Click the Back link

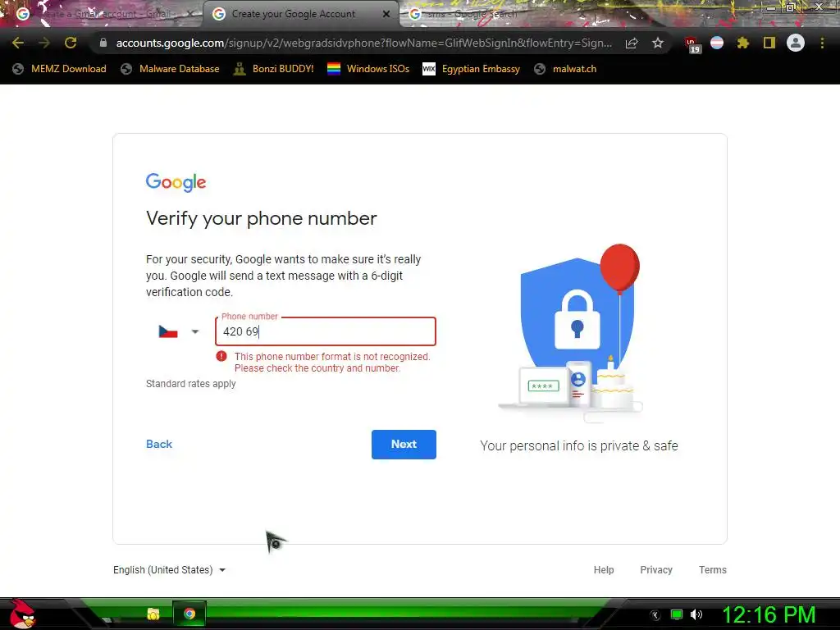coord(159,444)
